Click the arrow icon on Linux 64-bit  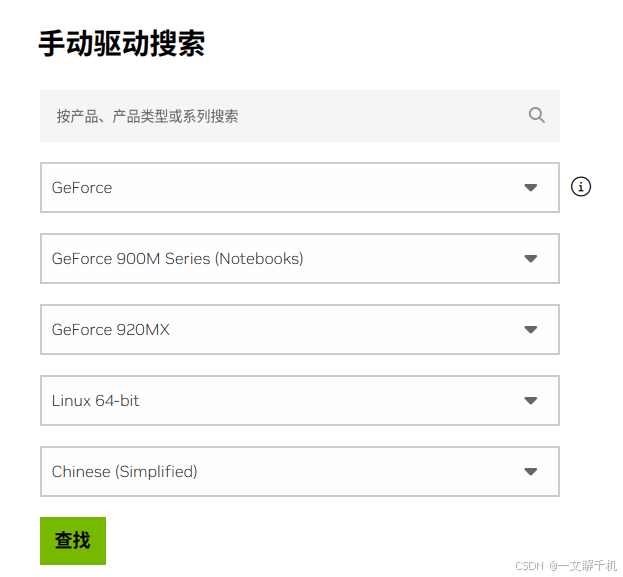[x=531, y=401]
